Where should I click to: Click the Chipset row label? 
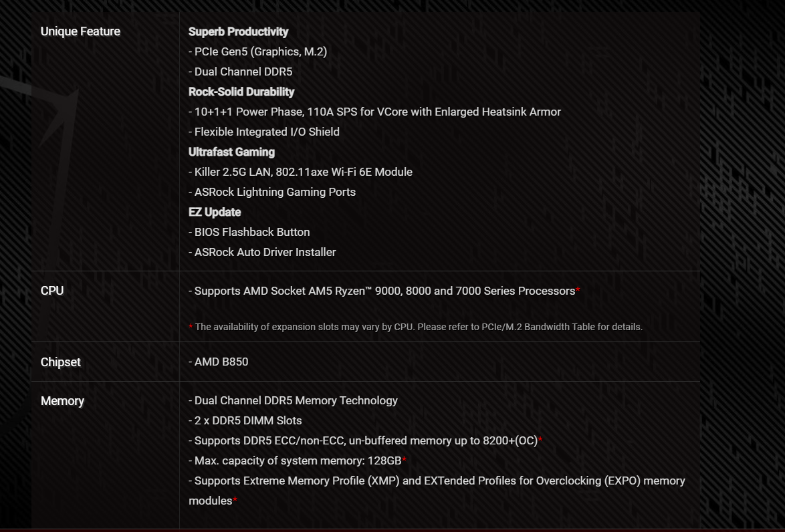61,362
